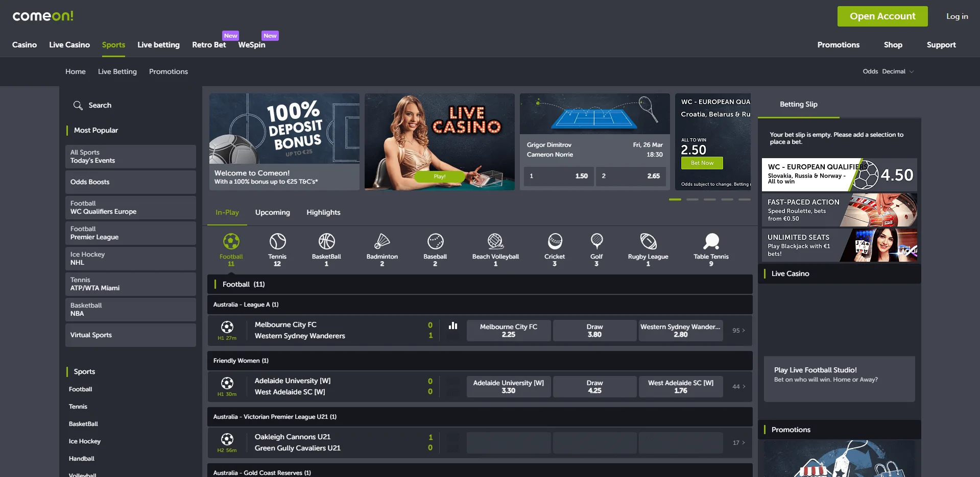This screenshot has width=980, height=477.
Task: Expand Melbourne City match 95 markets
Action: pyautogui.click(x=738, y=331)
